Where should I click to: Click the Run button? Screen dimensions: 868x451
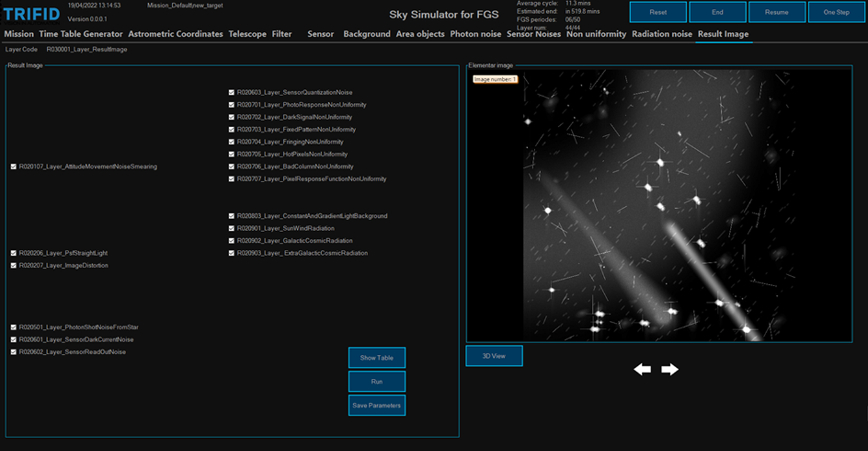pos(377,381)
